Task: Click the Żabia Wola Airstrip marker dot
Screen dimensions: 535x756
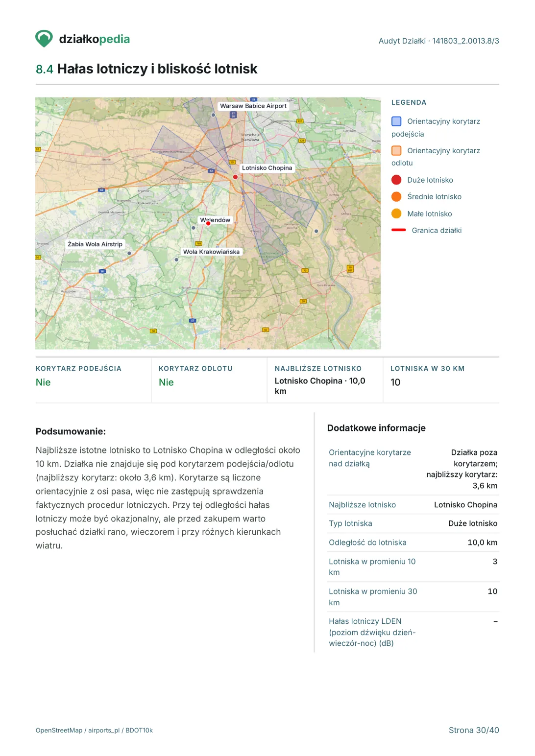Action: pyautogui.click(x=129, y=253)
